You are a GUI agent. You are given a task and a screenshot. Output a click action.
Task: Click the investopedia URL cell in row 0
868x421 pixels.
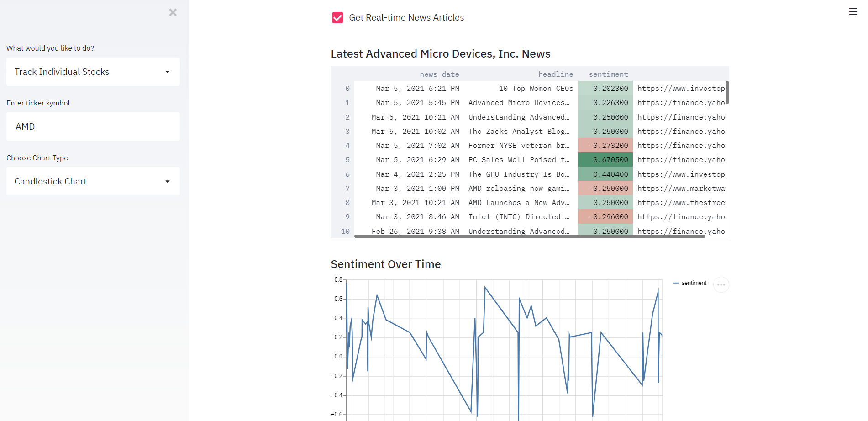click(679, 89)
